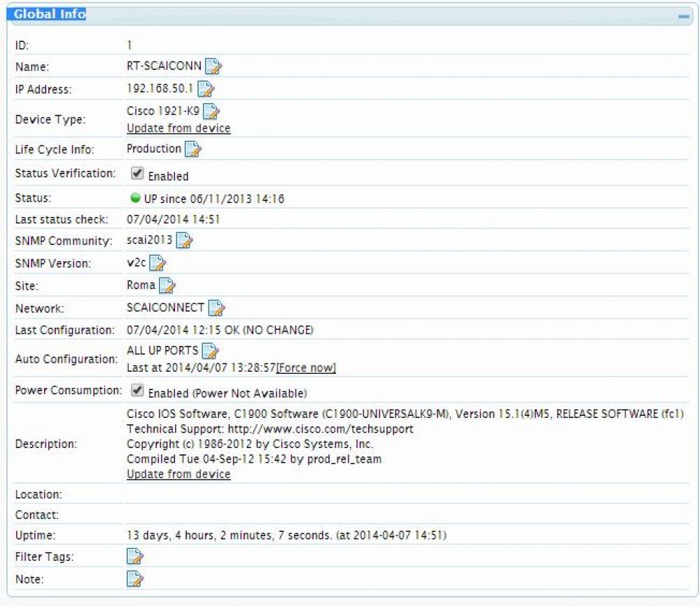Edit the Site value Roma
This screenshot has width=700, height=607.
(167, 286)
